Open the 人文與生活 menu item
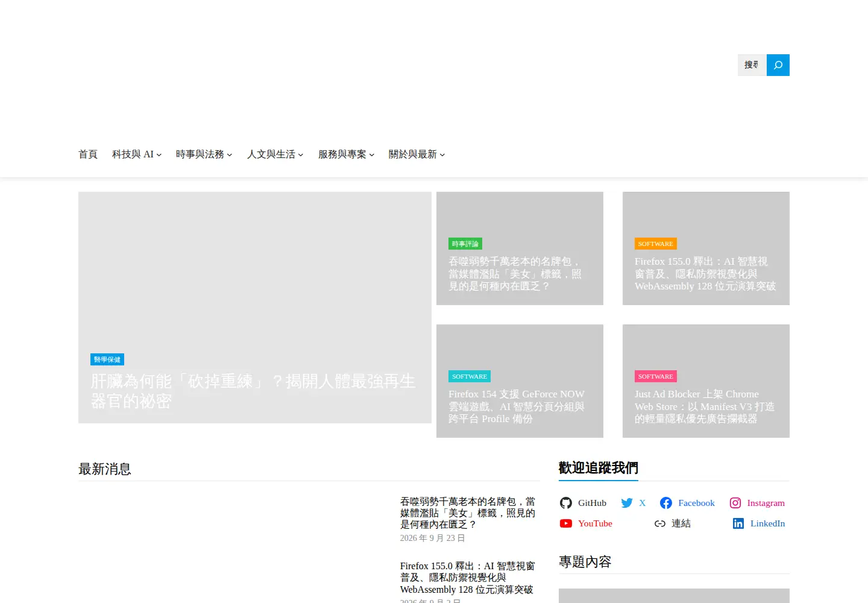868x603 pixels. [x=271, y=154]
